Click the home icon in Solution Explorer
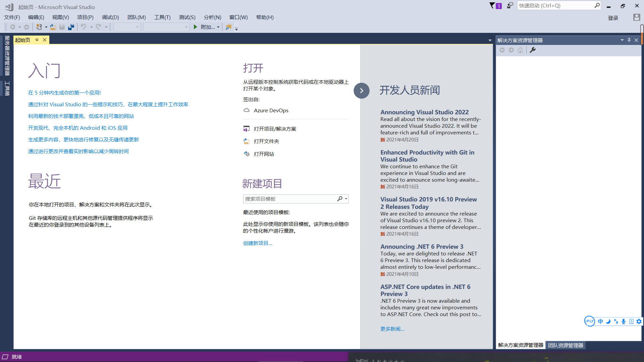The height and width of the screenshot is (362, 644). point(520,50)
